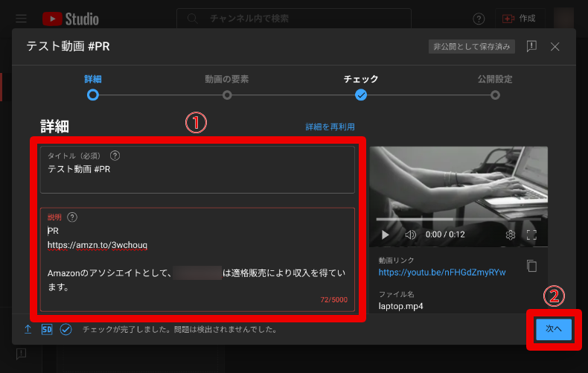This screenshot has width=588, height=373.
Task: Click into the title field テスト動画 #PR
Action: 197,170
